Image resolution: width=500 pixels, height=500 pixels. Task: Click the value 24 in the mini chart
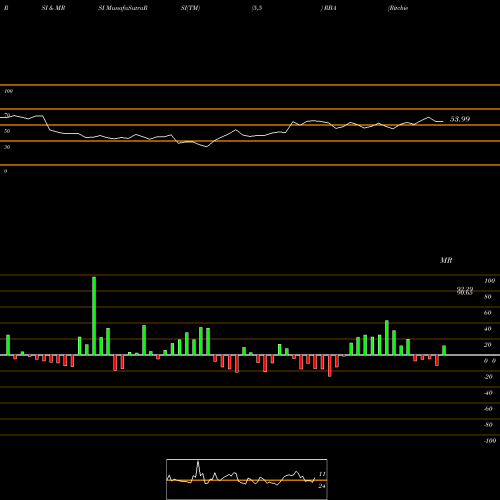pos(322,486)
